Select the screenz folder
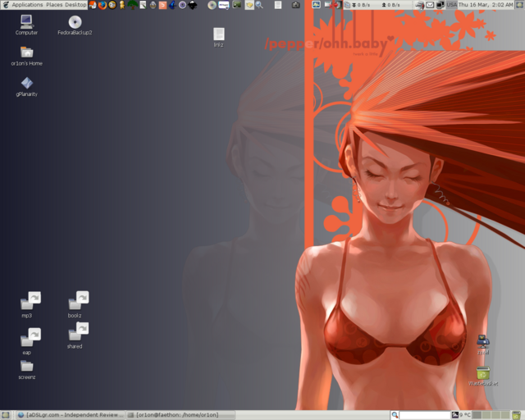 [27, 370]
